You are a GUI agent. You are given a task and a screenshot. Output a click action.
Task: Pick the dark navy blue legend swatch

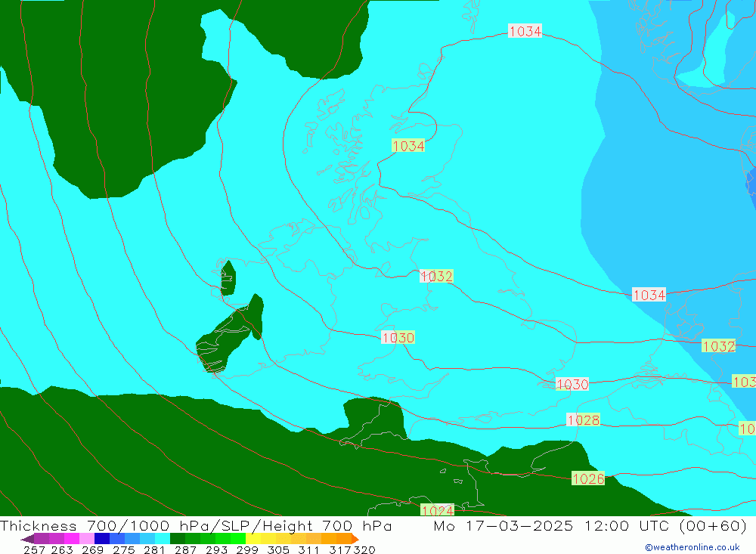point(102,539)
